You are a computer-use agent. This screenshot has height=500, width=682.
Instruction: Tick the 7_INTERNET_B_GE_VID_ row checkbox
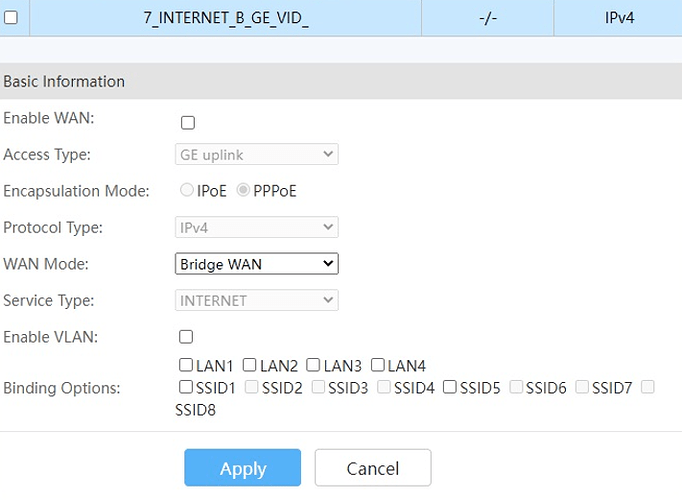pos(11,18)
